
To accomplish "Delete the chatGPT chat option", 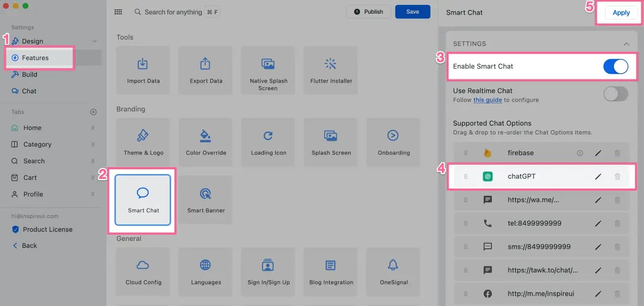I will 617,176.
